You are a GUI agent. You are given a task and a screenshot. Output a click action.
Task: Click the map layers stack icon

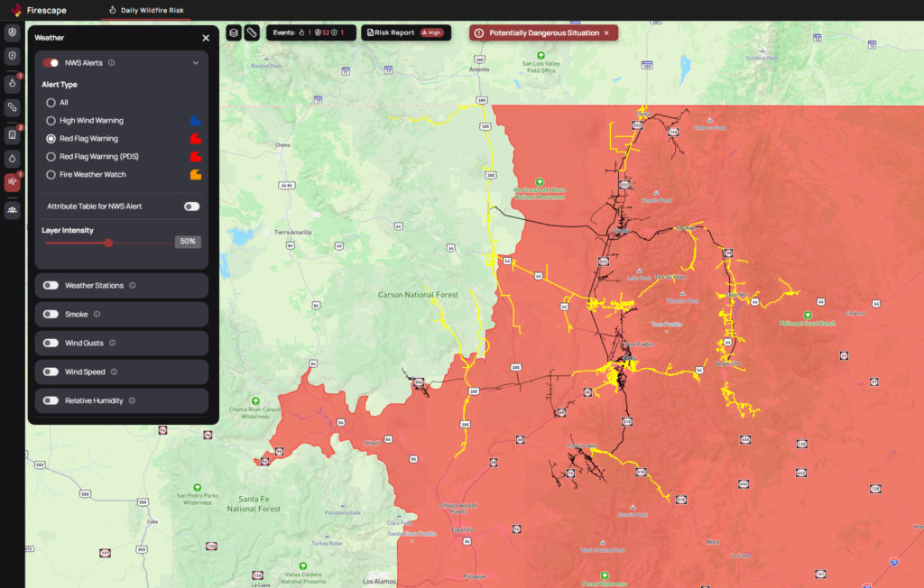(x=234, y=32)
